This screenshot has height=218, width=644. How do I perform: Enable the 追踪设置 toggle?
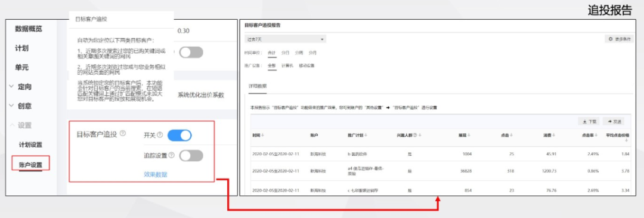coord(191,155)
